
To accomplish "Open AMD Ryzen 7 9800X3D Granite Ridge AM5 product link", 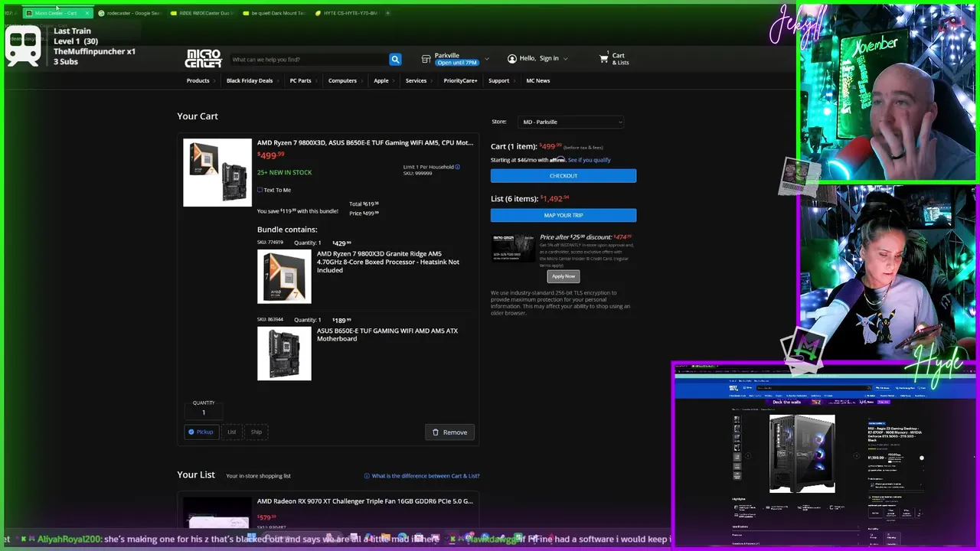I will [x=388, y=262].
